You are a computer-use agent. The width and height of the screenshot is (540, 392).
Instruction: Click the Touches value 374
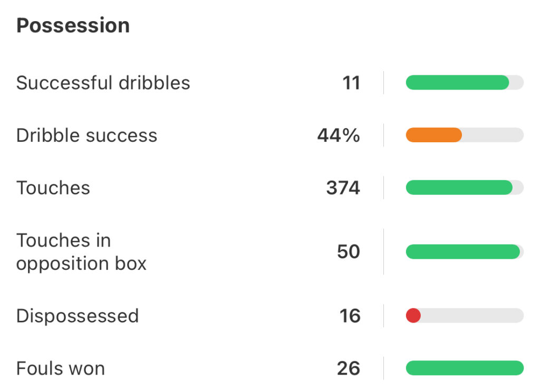pos(343,188)
